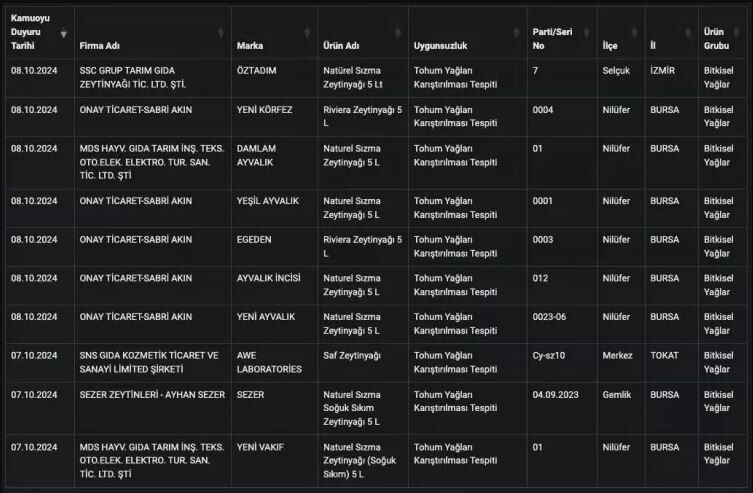Screen dimensions: 753x493
Task: Click sort icon in Ürün Adı column
Action: tap(397, 33)
